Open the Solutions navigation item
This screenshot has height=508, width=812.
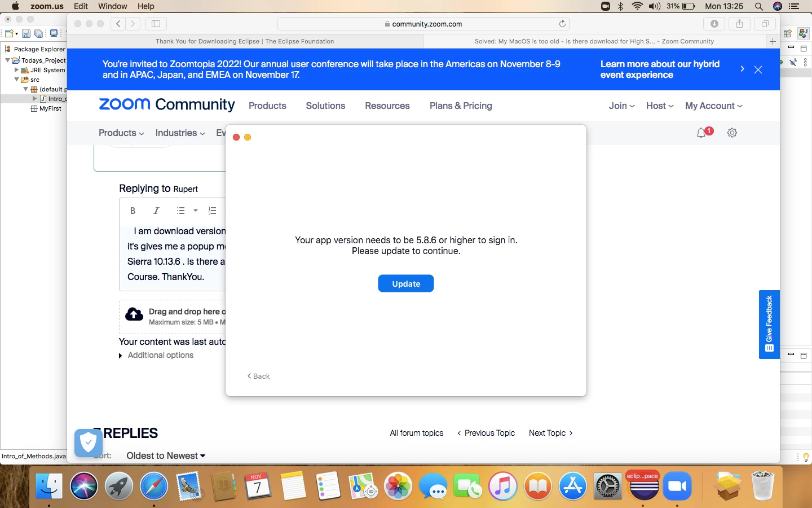(x=325, y=106)
